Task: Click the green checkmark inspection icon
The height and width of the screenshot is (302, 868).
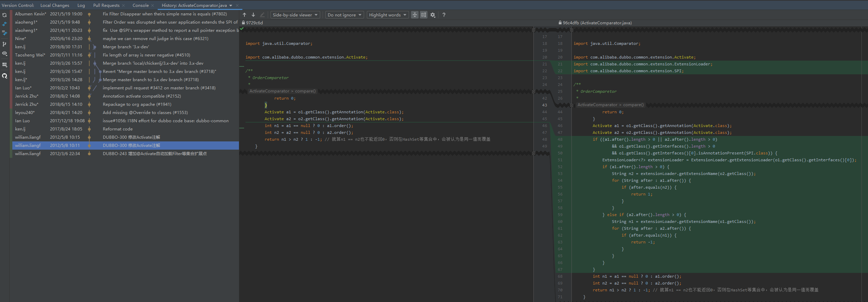Action: tap(242, 29)
